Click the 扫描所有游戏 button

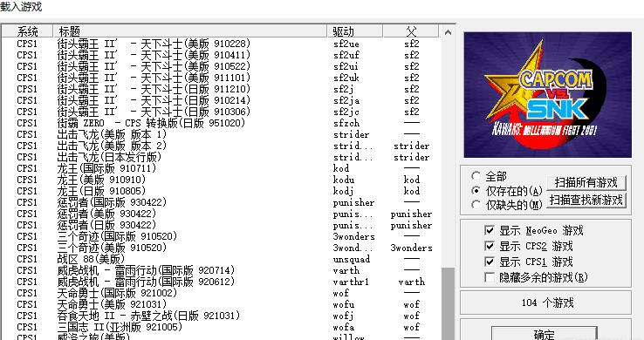pos(586,182)
